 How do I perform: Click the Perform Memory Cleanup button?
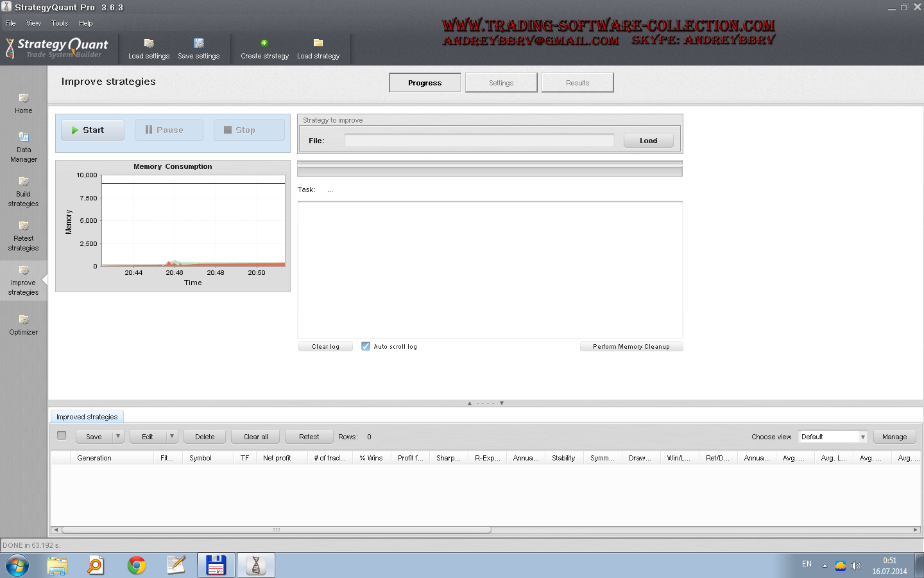[631, 347]
